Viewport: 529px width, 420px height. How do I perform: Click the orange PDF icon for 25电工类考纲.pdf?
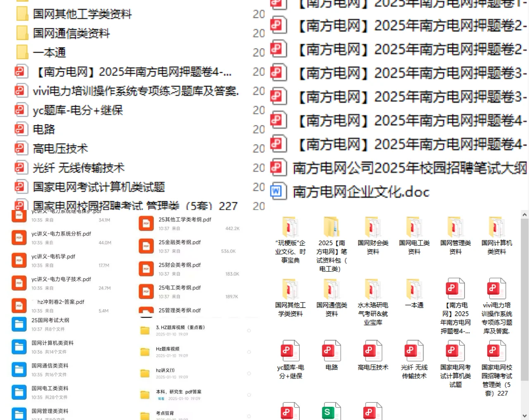coord(146,292)
